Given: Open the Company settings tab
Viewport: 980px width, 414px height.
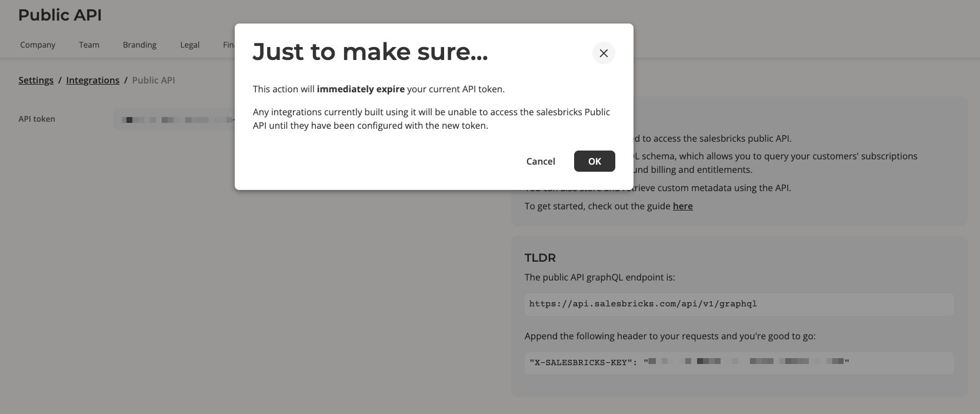Looking at the screenshot, I should tap(38, 45).
